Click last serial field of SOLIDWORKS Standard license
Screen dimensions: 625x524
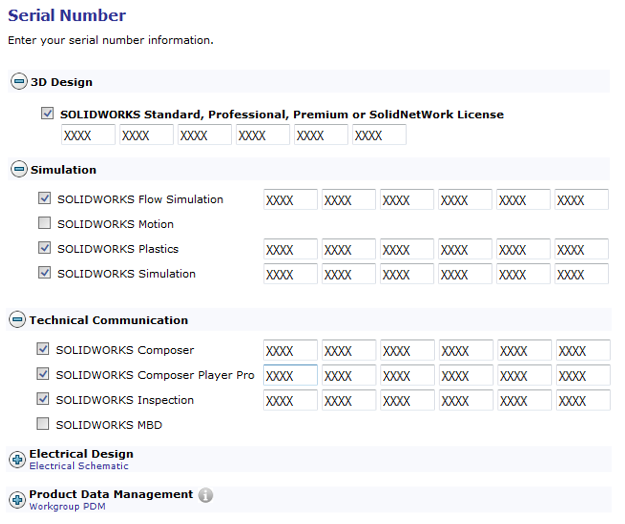[x=379, y=135]
